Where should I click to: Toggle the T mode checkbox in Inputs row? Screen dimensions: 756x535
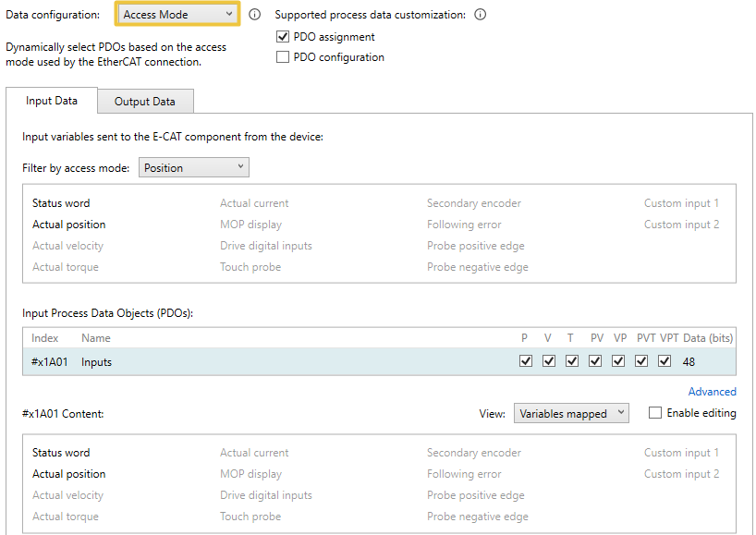click(x=572, y=361)
